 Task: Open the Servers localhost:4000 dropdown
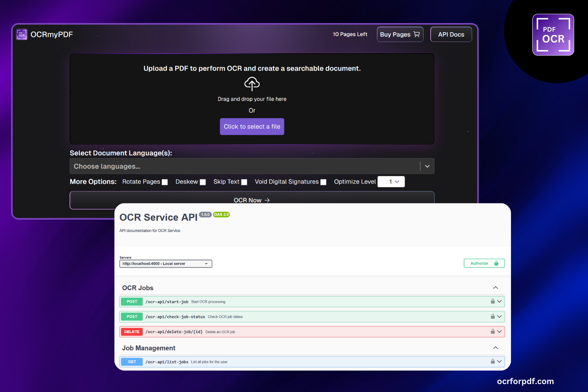coord(166,264)
